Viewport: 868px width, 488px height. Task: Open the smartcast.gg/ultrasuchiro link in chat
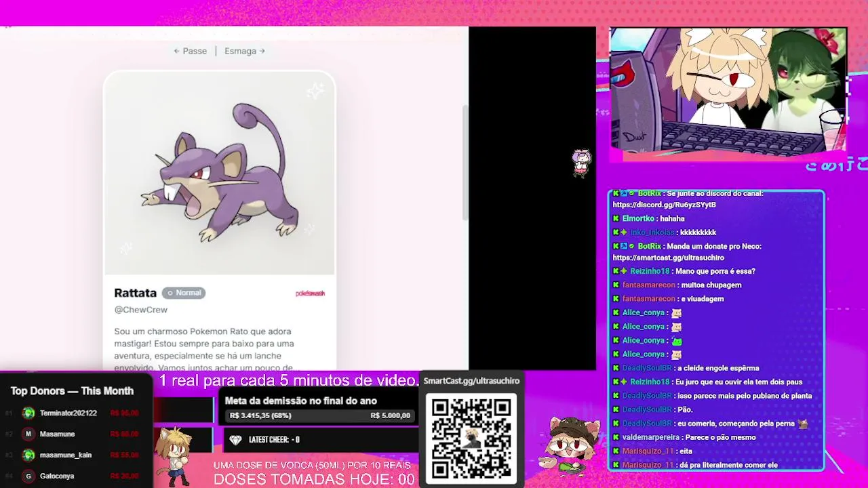point(668,258)
